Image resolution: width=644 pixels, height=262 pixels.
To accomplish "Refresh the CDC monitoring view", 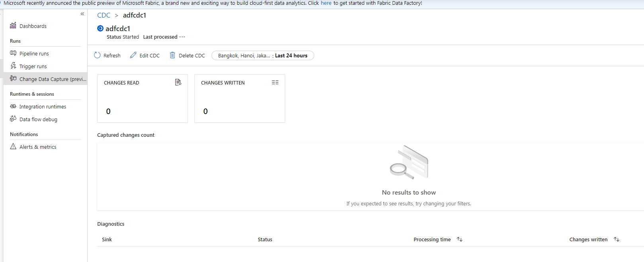I will click(107, 55).
